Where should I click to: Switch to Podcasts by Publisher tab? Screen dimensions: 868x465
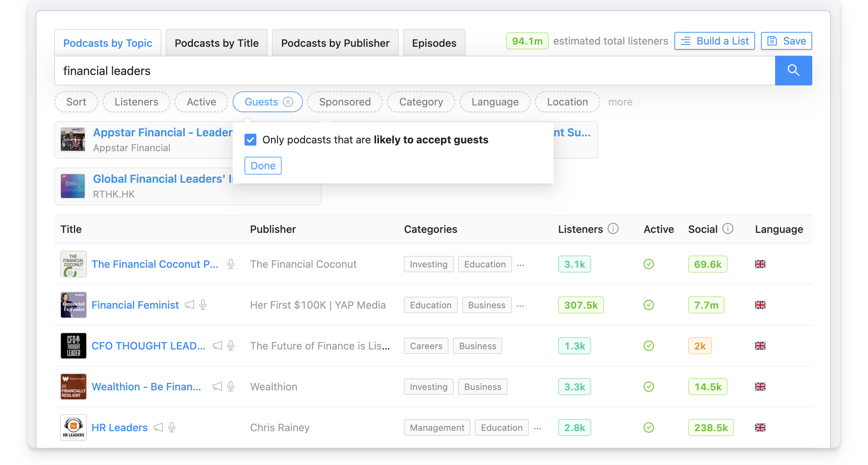[335, 43]
